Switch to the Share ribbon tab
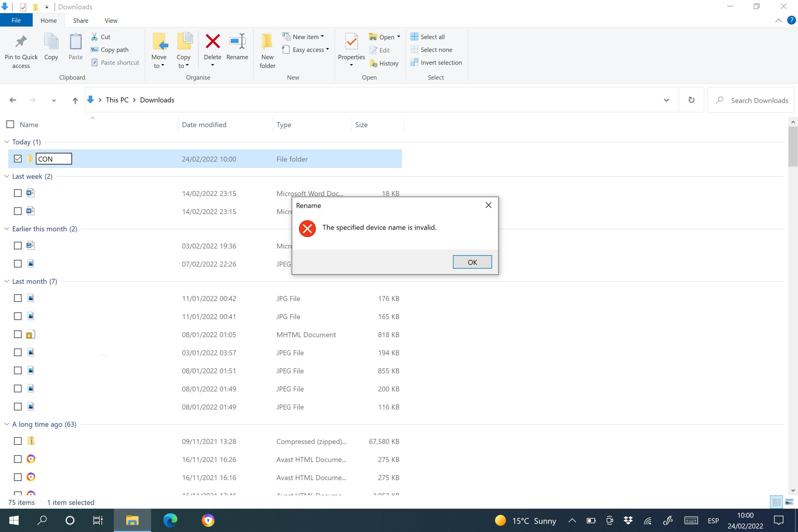 (81, 20)
